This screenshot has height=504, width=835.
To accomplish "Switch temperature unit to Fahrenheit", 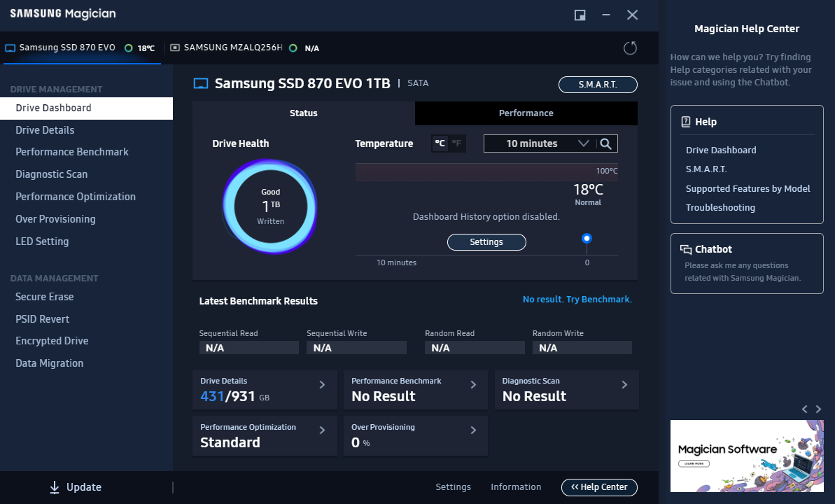I will 457,143.
